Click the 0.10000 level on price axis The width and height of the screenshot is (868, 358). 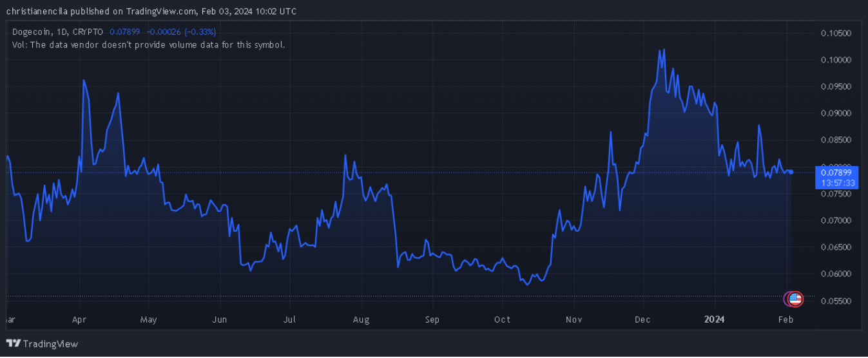click(x=835, y=60)
